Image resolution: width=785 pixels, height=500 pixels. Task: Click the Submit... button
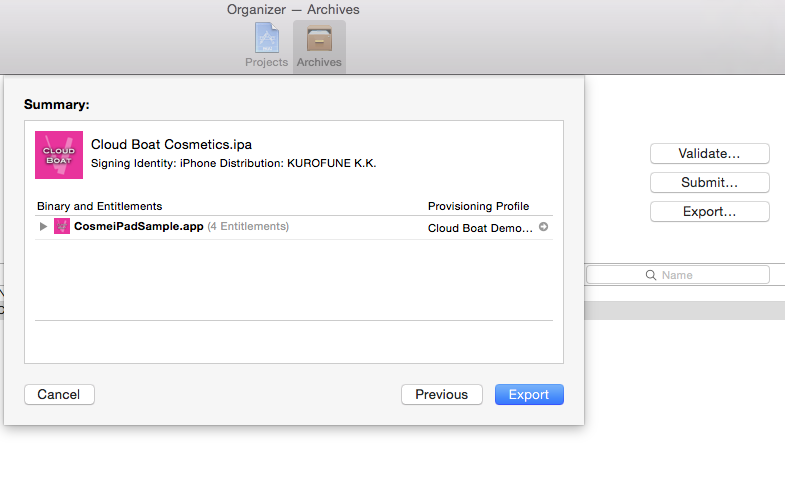point(709,183)
